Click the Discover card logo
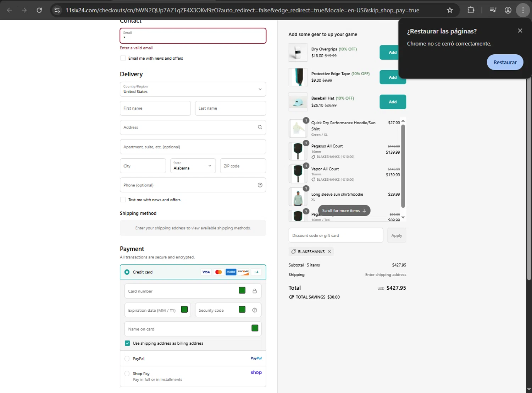 243,272
